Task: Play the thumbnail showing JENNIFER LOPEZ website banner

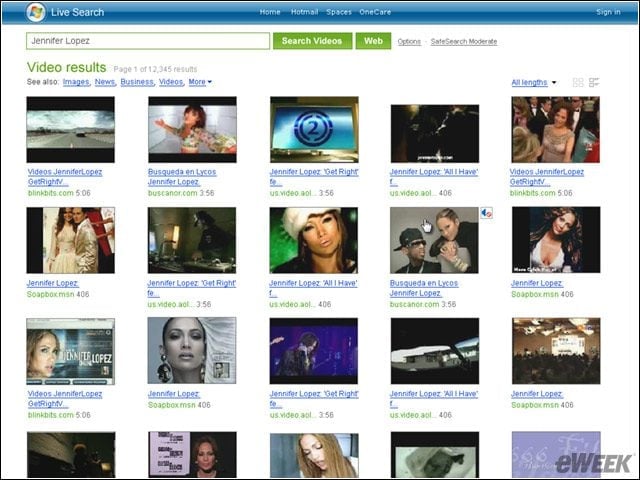Action: 71,351
